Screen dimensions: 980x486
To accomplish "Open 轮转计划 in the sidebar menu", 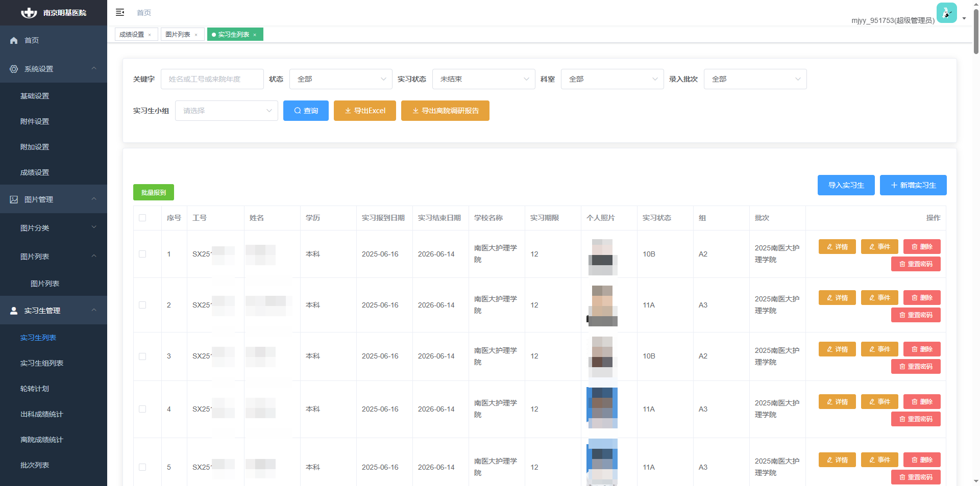I will [35, 389].
